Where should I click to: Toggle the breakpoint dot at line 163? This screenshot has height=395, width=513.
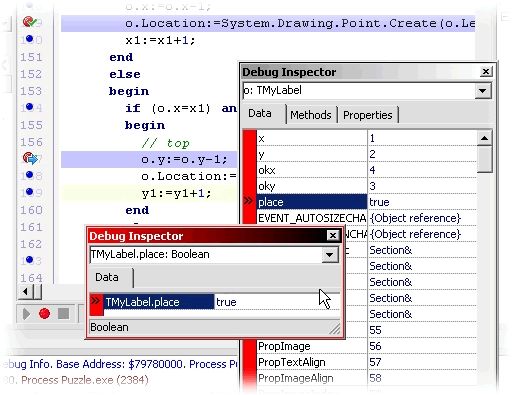(29, 259)
